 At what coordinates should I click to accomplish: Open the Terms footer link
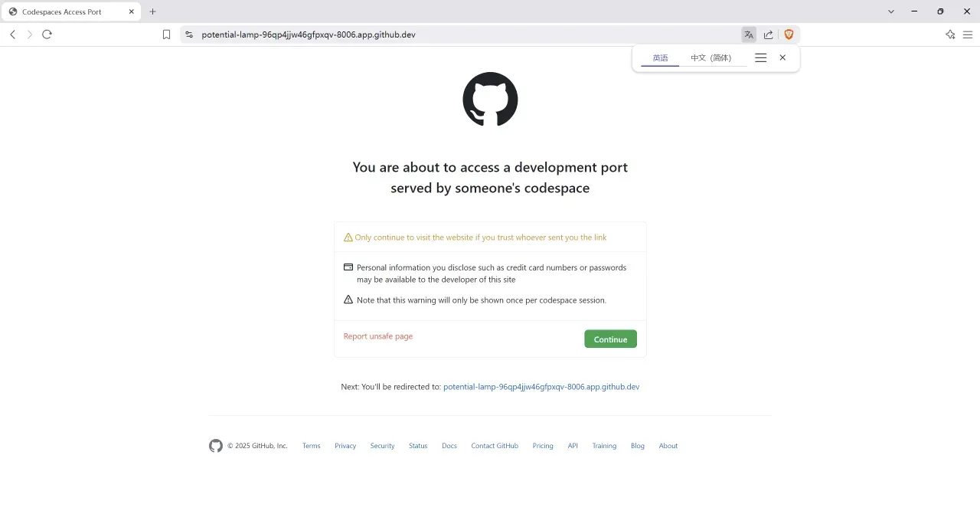(312, 446)
